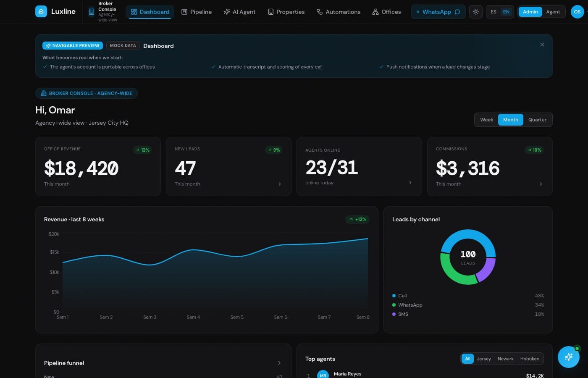This screenshot has width=588, height=378.
Task: Click the Commissions 18% trend badge
Action: point(534,150)
